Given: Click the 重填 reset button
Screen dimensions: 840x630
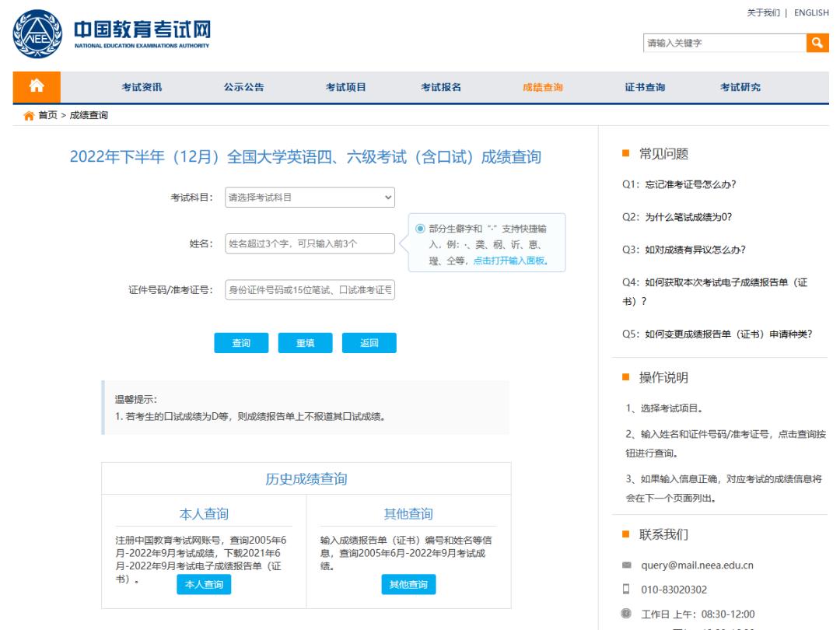Looking at the screenshot, I should [306, 343].
